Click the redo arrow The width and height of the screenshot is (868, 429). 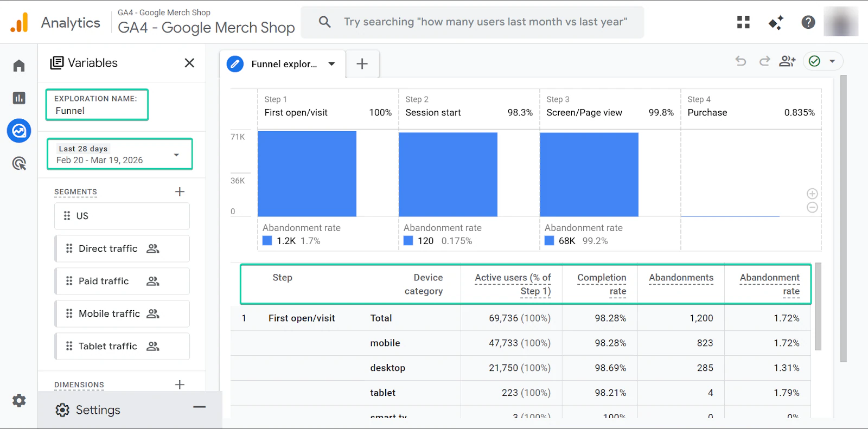coord(764,61)
